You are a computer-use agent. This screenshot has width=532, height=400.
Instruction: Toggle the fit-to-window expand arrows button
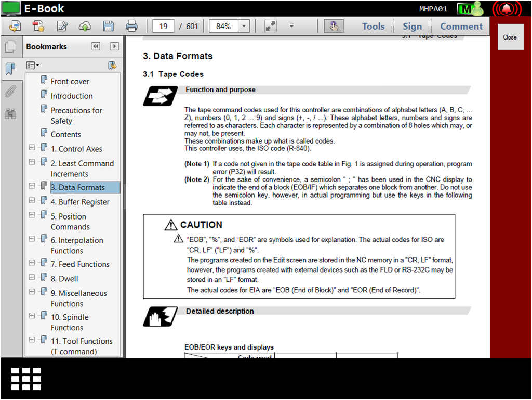click(x=270, y=26)
